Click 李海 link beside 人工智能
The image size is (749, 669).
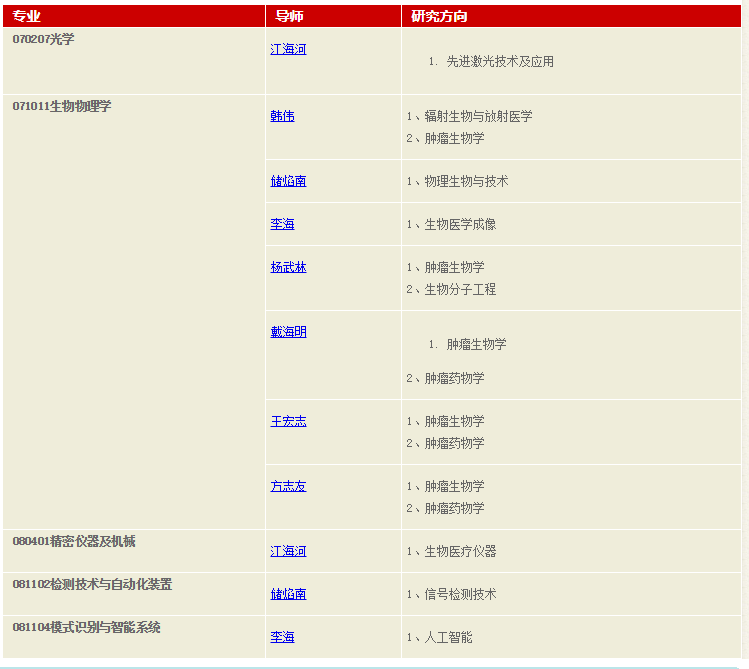[282, 637]
